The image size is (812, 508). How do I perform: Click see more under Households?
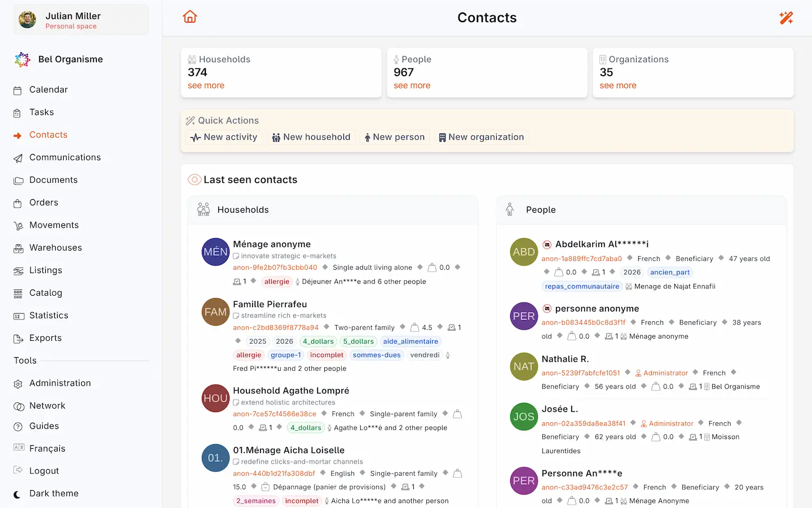(x=206, y=85)
